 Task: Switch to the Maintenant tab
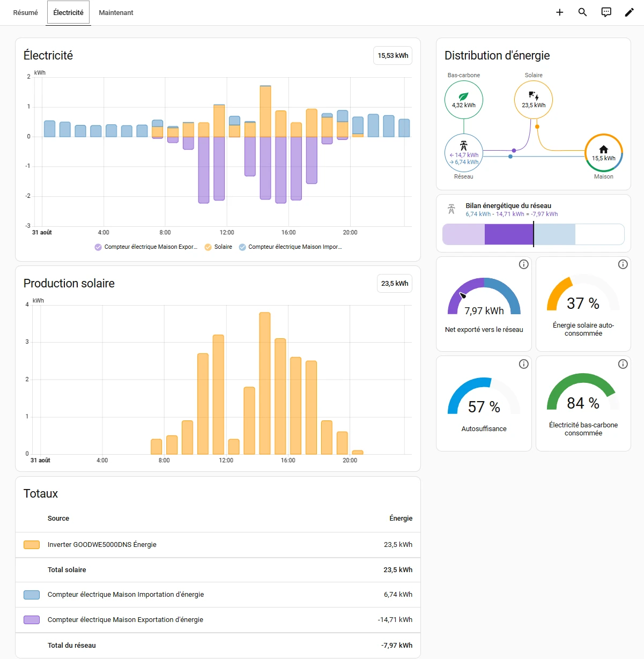tap(116, 12)
